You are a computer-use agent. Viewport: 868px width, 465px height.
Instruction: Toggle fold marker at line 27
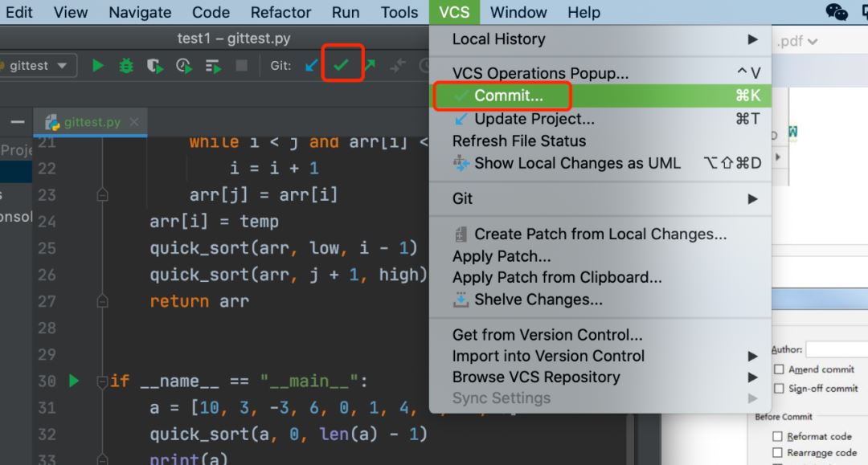pyautogui.click(x=102, y=301)
